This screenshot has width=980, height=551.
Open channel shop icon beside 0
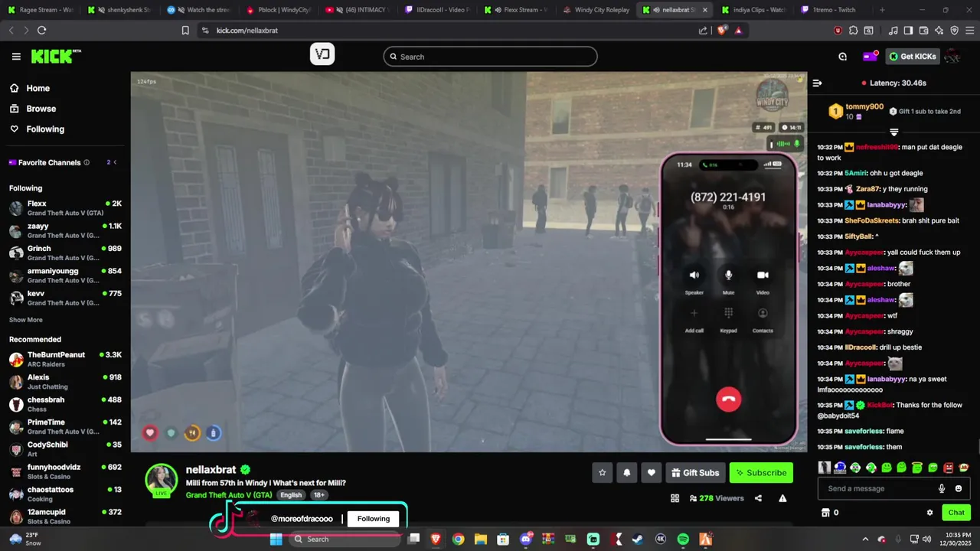[x=825, y=513]
